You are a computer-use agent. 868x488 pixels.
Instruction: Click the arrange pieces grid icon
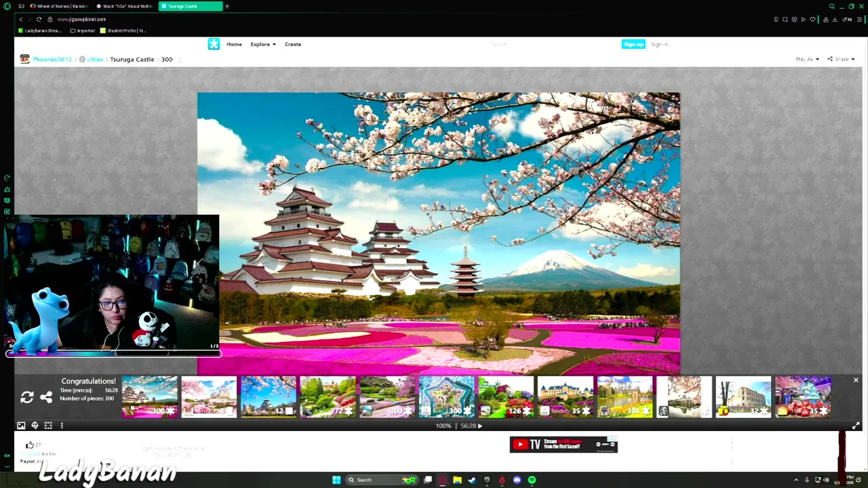[48, 426]
